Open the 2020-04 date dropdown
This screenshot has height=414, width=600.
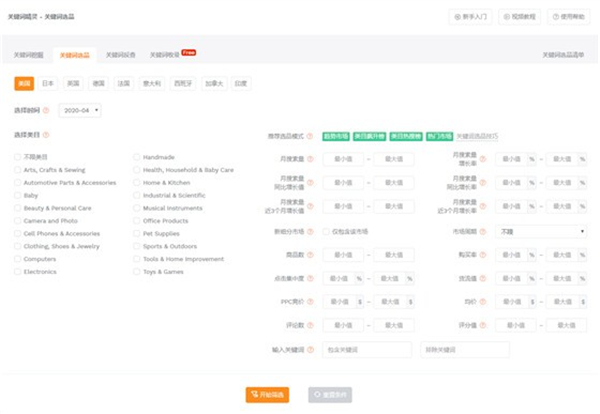pyautogui.click(x=80, y=109)
